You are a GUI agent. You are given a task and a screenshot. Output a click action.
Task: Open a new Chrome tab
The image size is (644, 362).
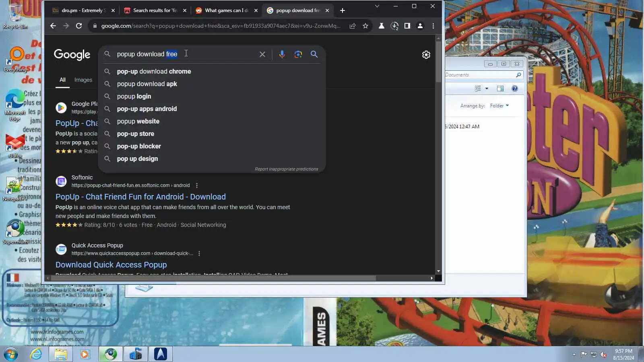(x=343, y=10)
